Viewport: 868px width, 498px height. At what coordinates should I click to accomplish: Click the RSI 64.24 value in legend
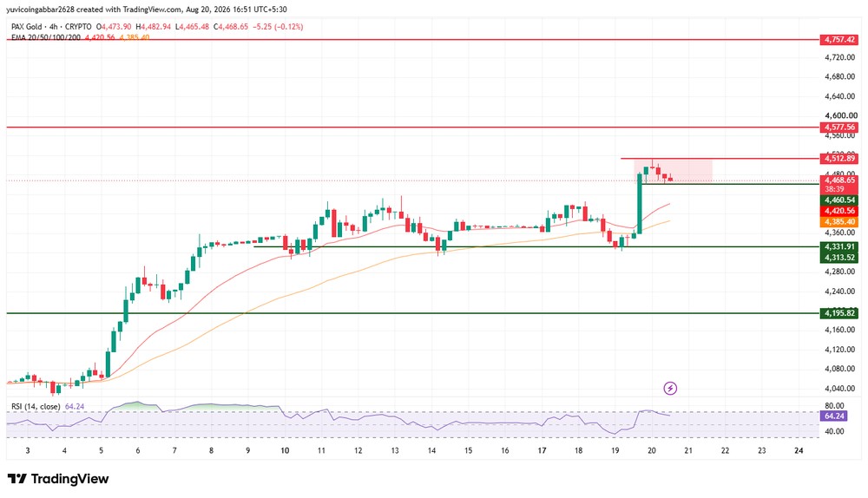click(75, 407)
